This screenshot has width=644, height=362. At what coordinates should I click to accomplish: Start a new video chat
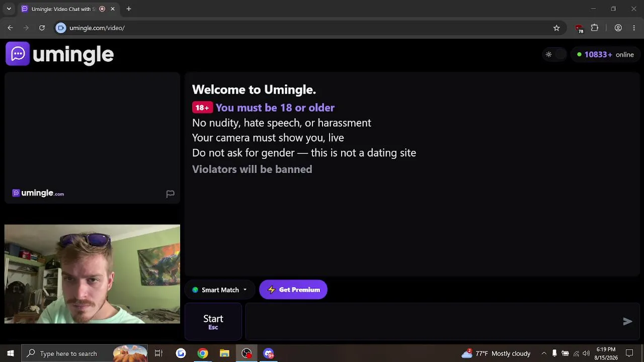[213, 322]
